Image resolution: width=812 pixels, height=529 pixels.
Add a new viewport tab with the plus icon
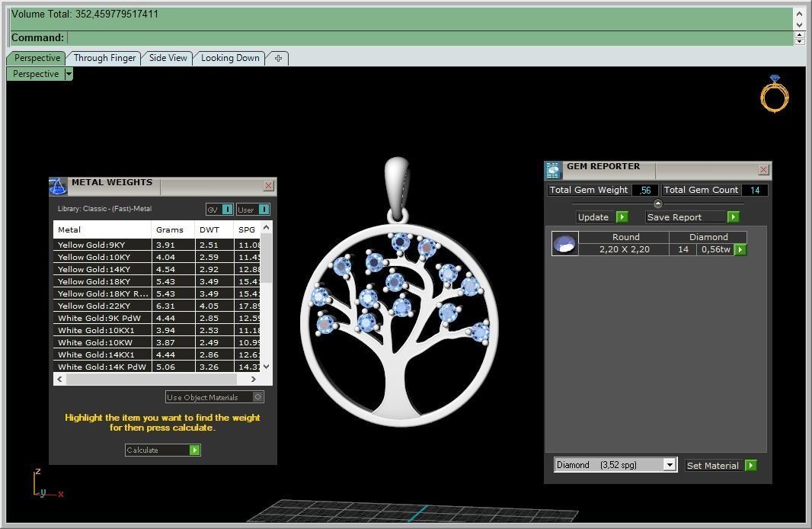(278, 58)
